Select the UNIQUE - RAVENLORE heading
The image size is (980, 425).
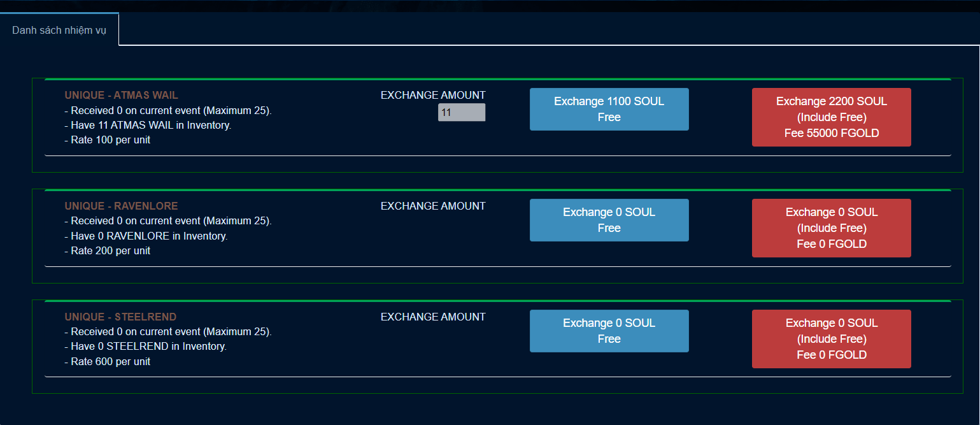[x=121, y=206]
